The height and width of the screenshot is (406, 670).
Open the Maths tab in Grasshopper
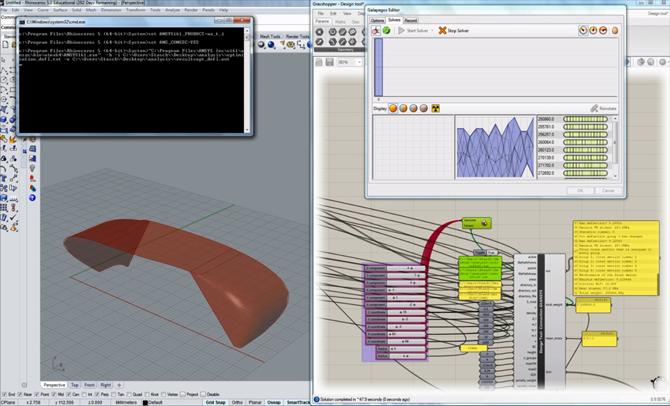(341, 21)
